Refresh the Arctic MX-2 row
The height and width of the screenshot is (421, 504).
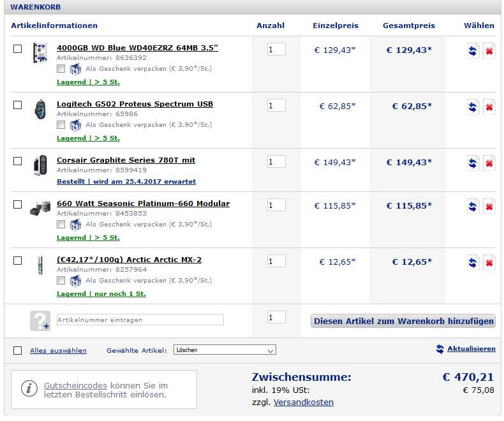click(473, 263)
